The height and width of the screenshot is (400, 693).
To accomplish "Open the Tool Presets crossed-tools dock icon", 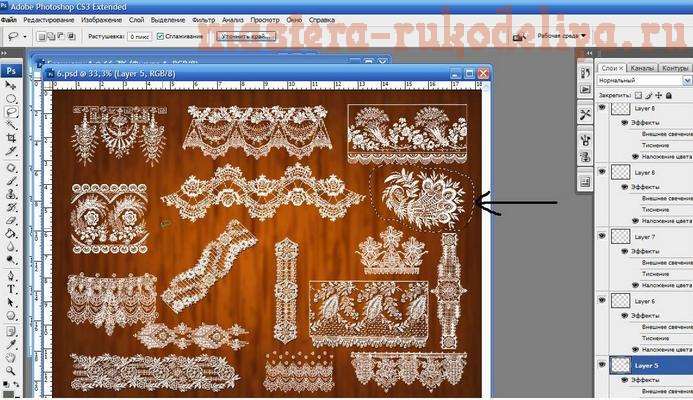I will [585, 115].
